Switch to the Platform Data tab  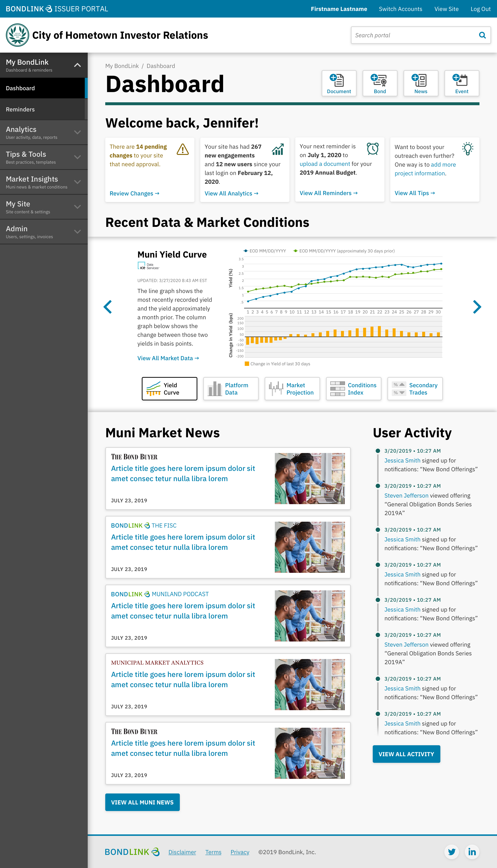click(231, 389)
